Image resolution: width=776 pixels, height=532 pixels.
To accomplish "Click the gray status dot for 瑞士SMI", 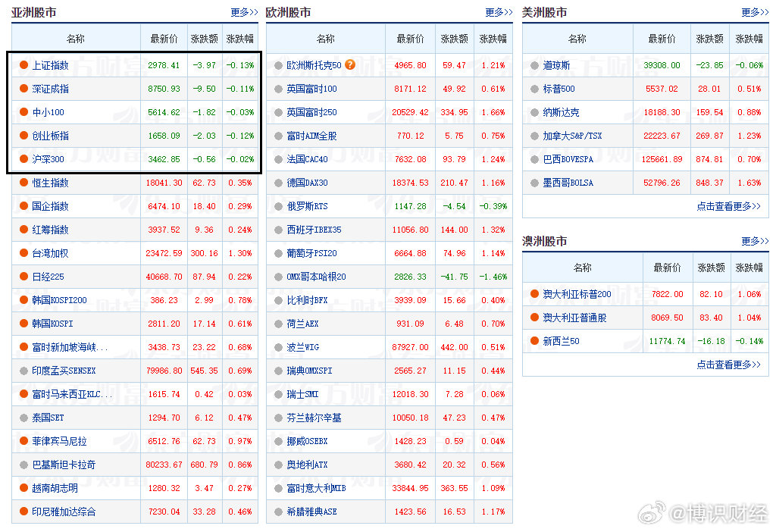I will (279, 394).
